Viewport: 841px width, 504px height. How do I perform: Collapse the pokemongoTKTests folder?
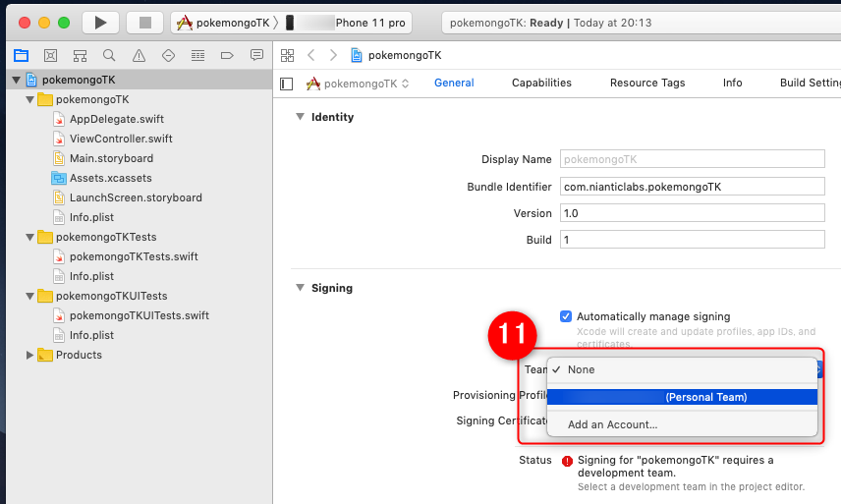point(29,237)
